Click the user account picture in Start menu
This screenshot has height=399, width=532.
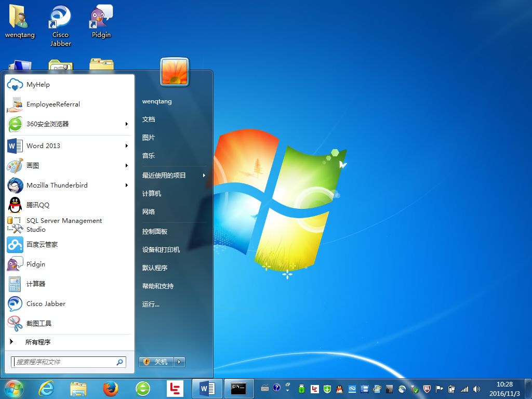175,72
